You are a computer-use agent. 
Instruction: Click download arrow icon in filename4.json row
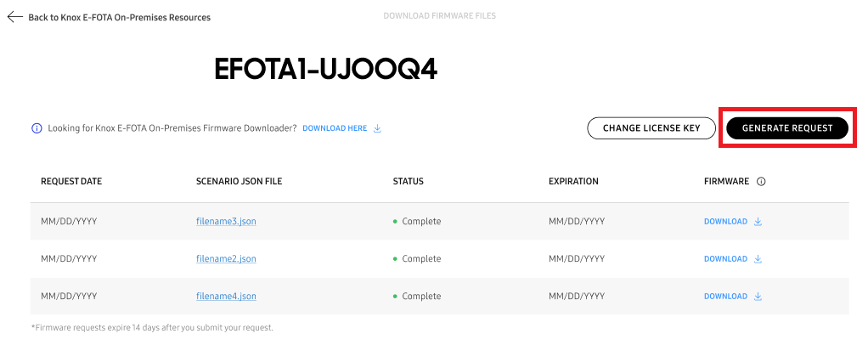pos(758,297)
